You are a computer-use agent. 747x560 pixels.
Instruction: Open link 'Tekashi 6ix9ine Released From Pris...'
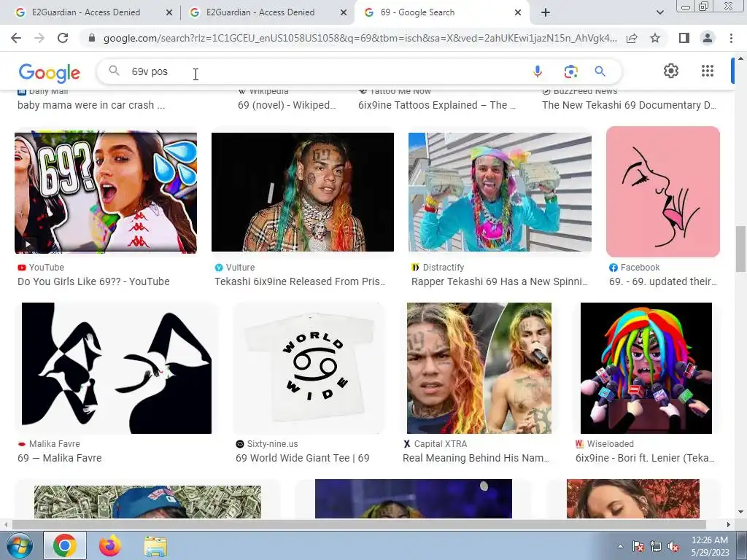[x=300, y=281]
